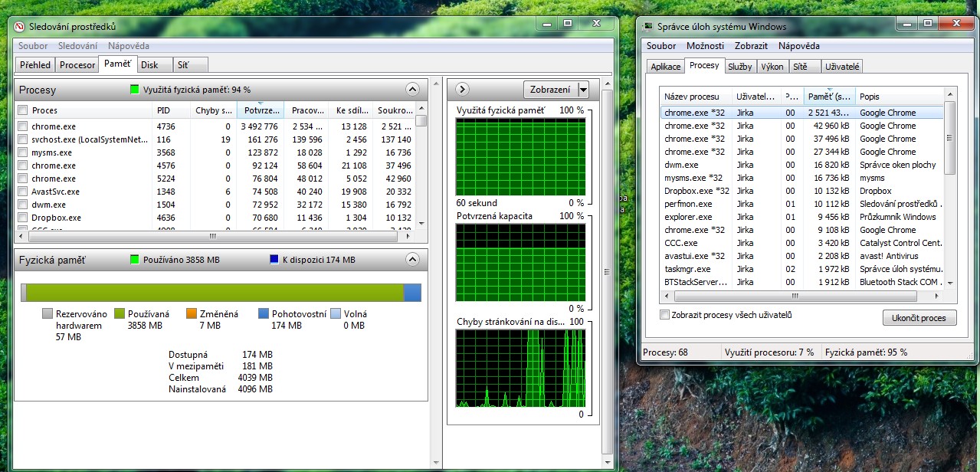980x472 pixels.
Task: Click the orange Změněná legend swatch
Action: (191, 314)
